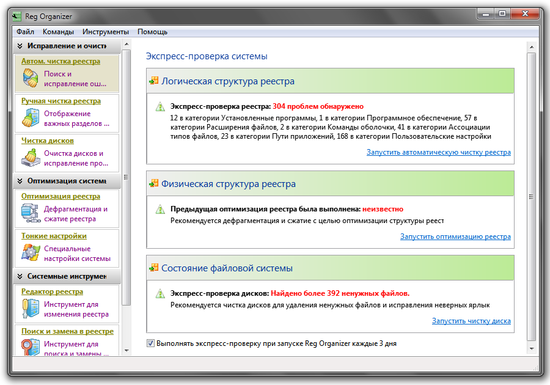Click the Очистка дисков и исправление description

(x=76, y=158)
